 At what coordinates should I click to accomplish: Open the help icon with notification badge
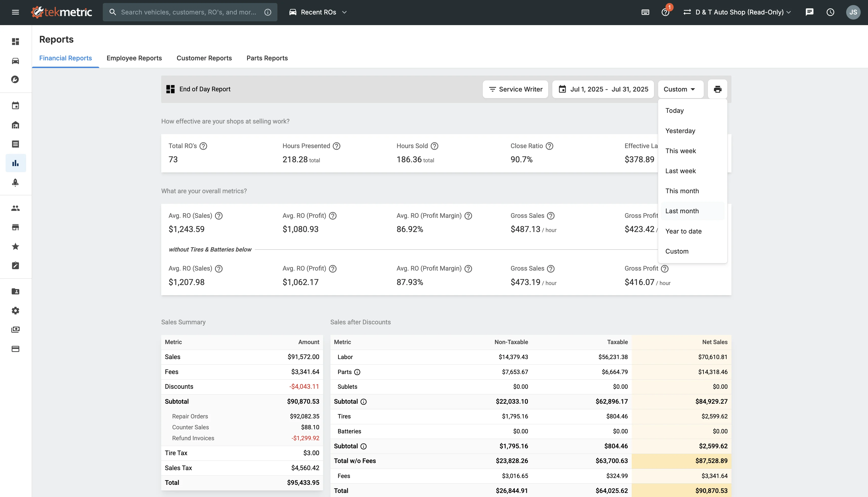[665, 12]
